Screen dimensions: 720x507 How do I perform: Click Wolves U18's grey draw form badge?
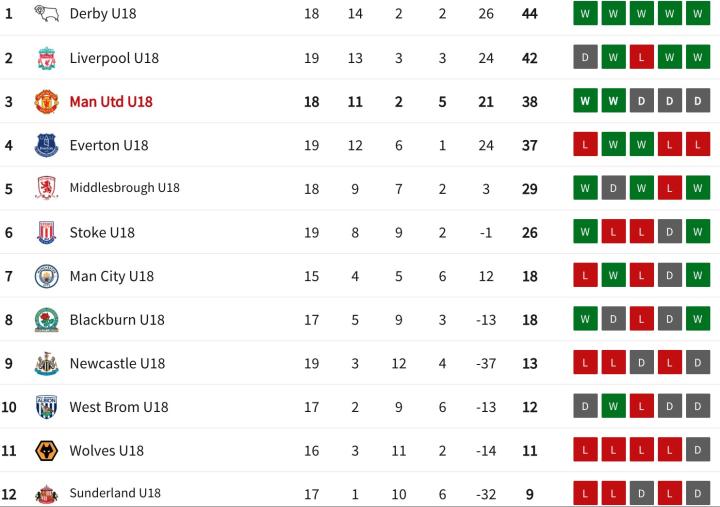point(697,451)
